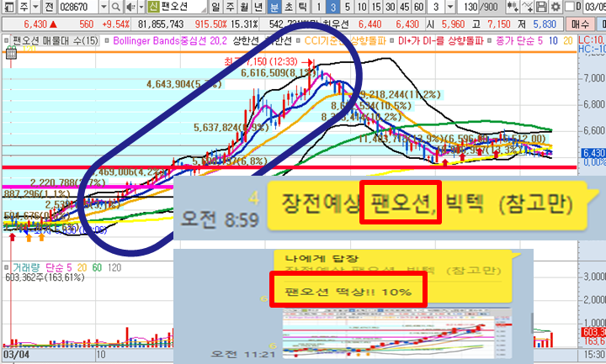
Task: Toggle the CCI기준선 indicator marker
Action: click(298, 40)
